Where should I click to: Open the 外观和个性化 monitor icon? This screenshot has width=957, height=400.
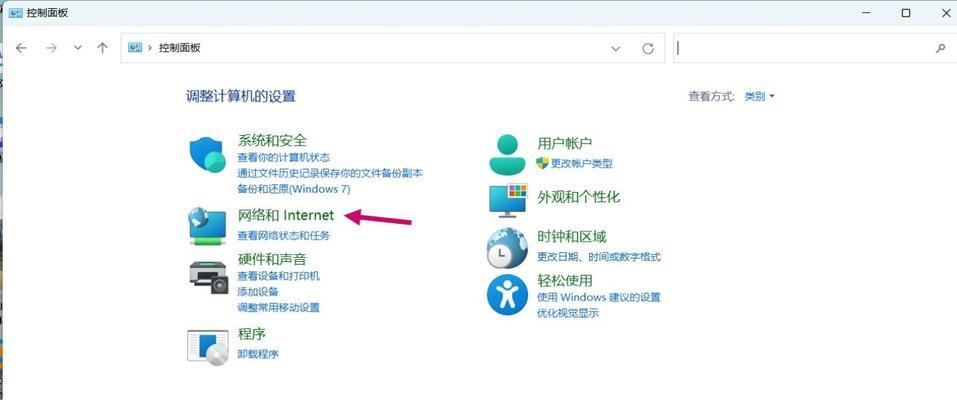click(x=508, y=200)
